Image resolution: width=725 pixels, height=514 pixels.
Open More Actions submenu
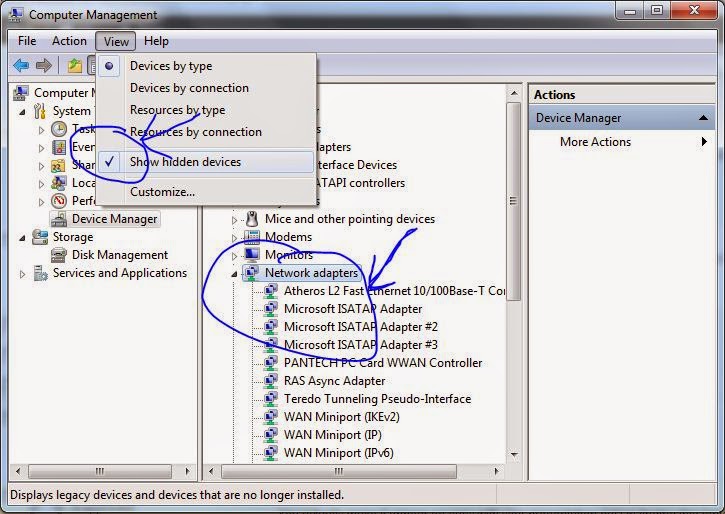621,142
